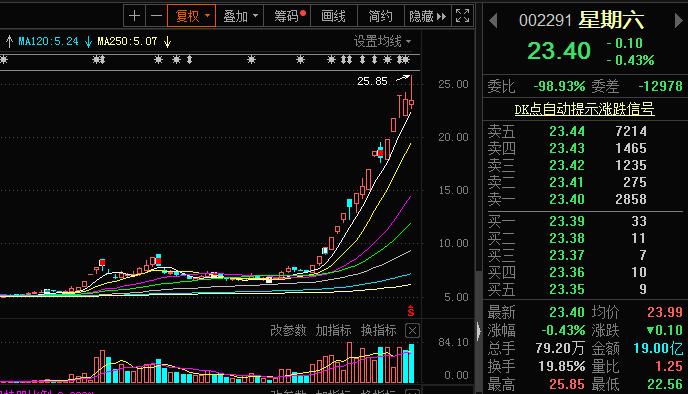Click 卖五 price 23.44
Image resolution: width=688 pixels, height=394 pixels.
tap(567, 131)
